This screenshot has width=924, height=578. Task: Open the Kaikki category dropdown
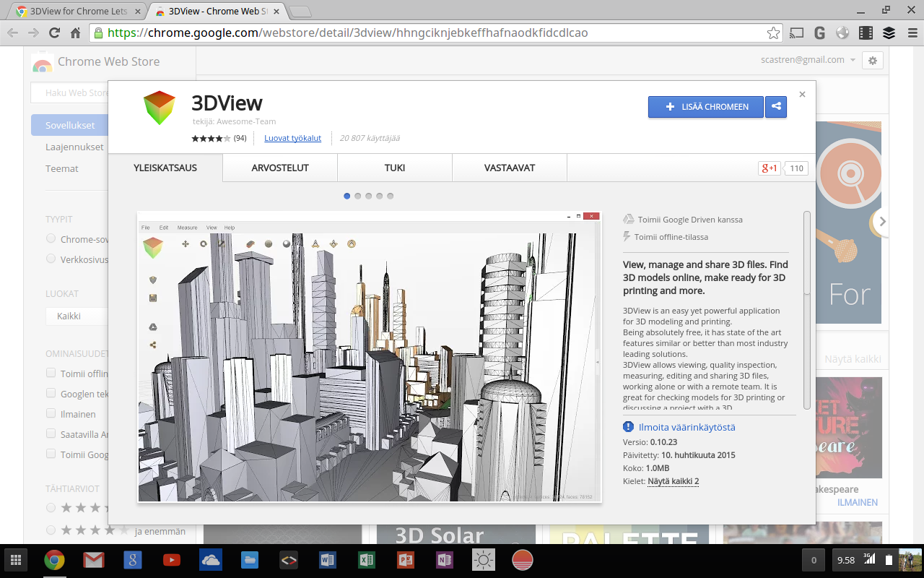coord(77,316)
